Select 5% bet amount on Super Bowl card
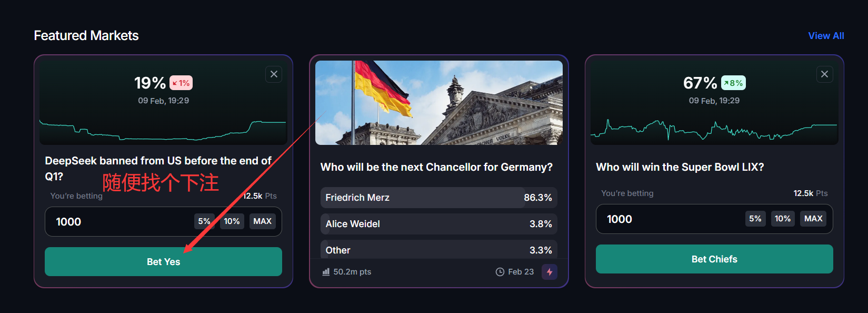The image size is (868, 313). click(755, 219)
